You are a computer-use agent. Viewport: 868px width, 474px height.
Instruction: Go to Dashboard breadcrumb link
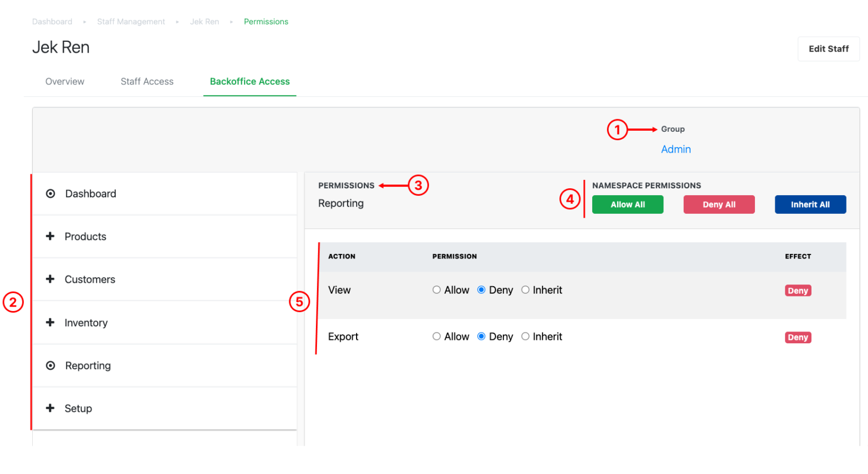pyautogui.click(x=52, y=21)
